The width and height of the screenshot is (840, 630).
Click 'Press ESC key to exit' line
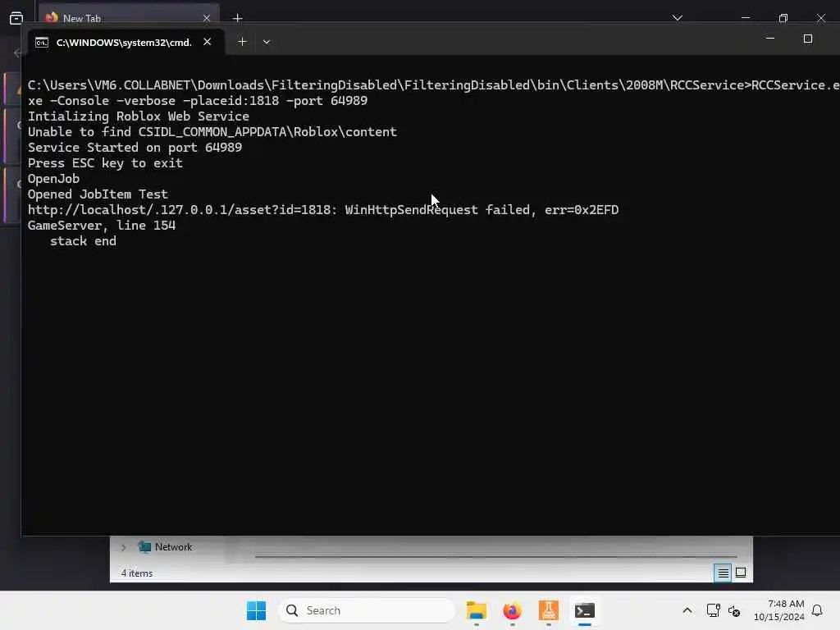tap(106, 163)
